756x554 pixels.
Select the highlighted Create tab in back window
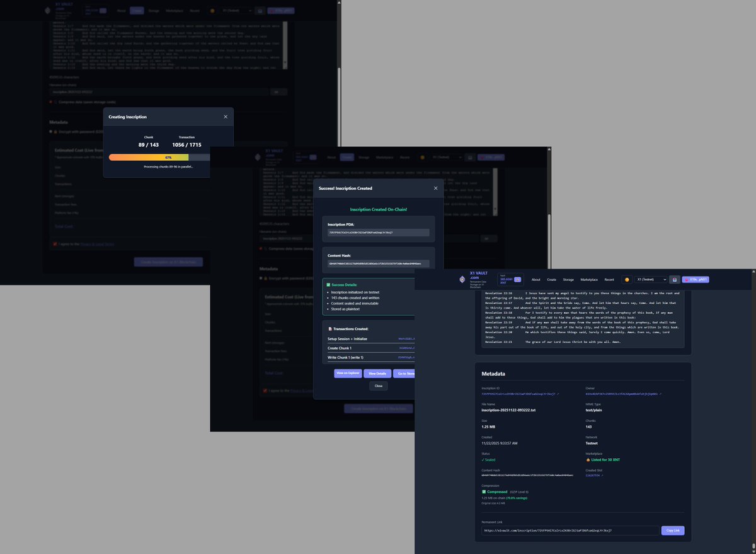[137, 11]
